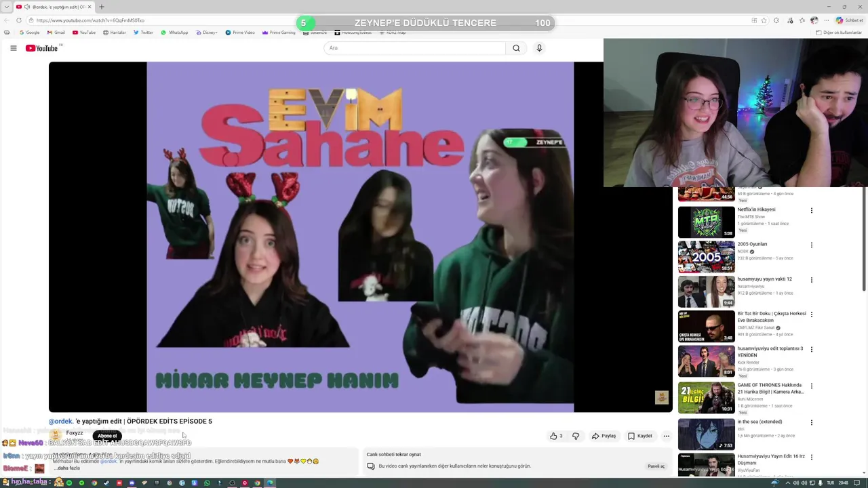
Task: Open the Disney+ bookmark
Action: point(207,33)
